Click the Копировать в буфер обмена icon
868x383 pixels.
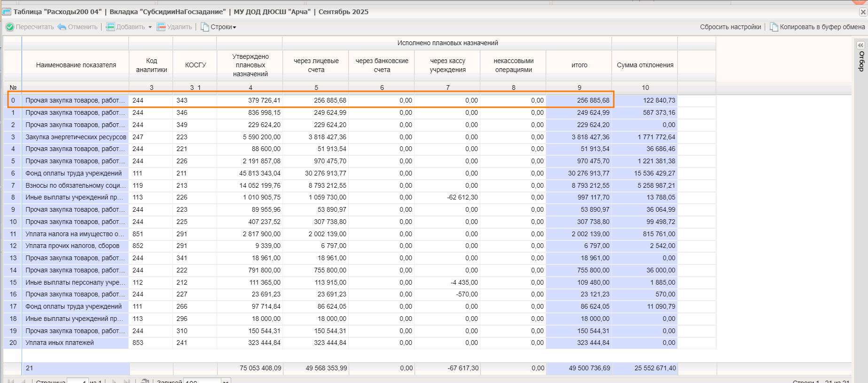774,27
